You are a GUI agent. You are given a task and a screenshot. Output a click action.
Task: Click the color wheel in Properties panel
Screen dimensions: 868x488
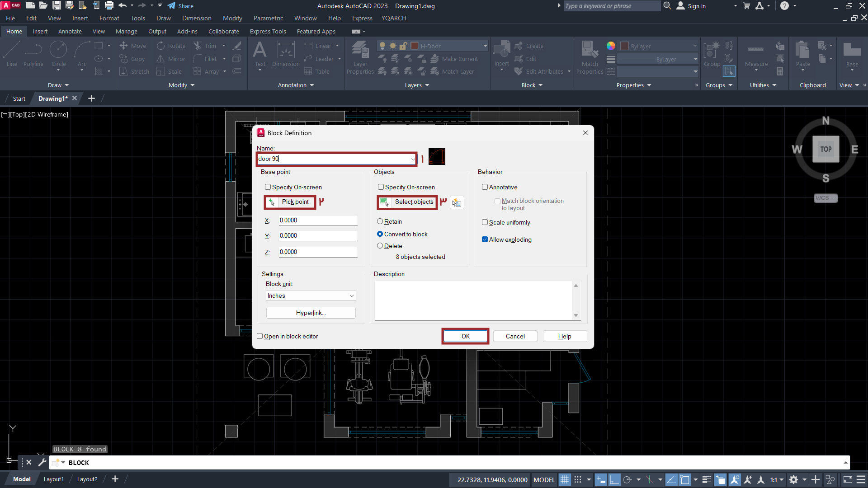[x=611, y=46]
